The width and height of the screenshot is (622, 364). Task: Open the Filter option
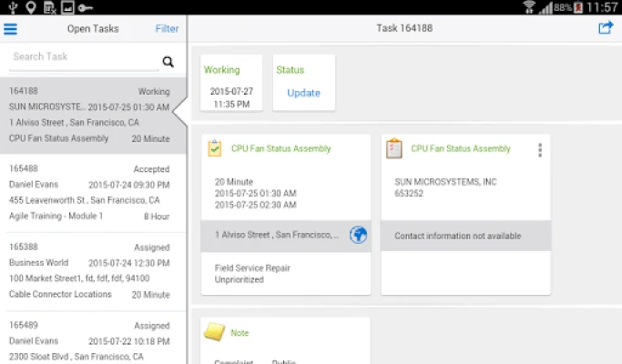click(167, 28)
